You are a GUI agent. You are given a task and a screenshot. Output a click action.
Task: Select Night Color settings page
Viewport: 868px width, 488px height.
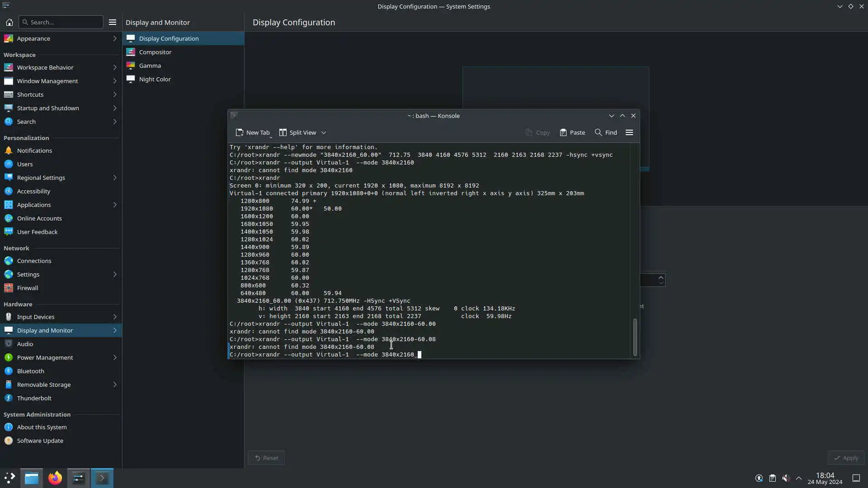(155, 79)
